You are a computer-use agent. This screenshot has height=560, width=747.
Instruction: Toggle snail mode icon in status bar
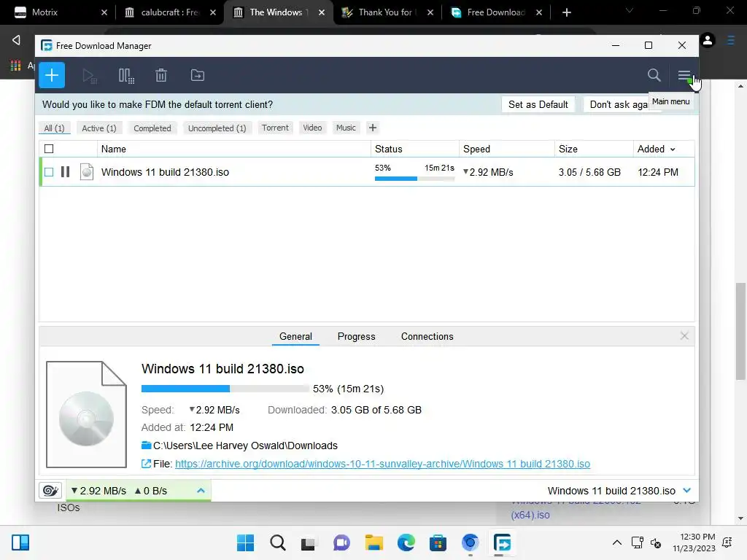[x=50, y=491]
